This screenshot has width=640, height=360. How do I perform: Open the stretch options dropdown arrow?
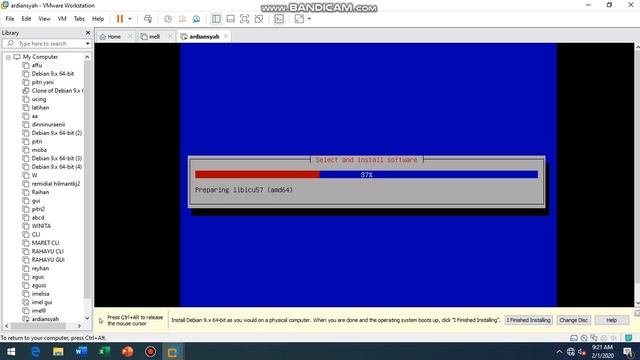pos(309,19)
